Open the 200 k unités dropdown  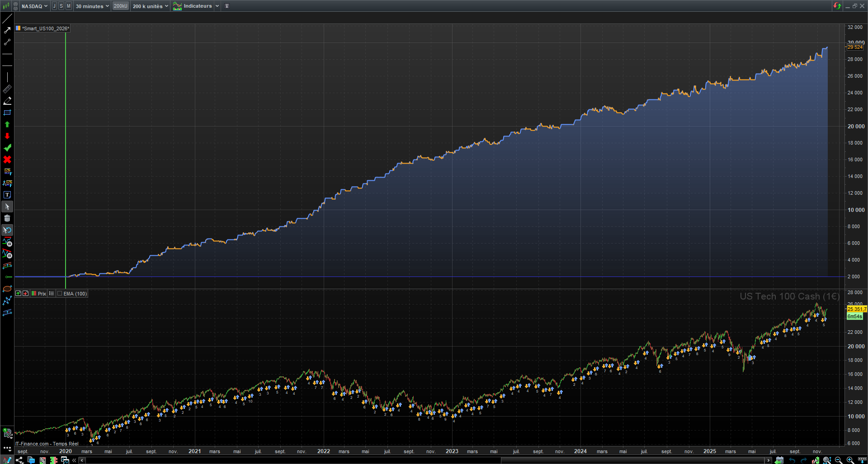click(x=150, y=6)
